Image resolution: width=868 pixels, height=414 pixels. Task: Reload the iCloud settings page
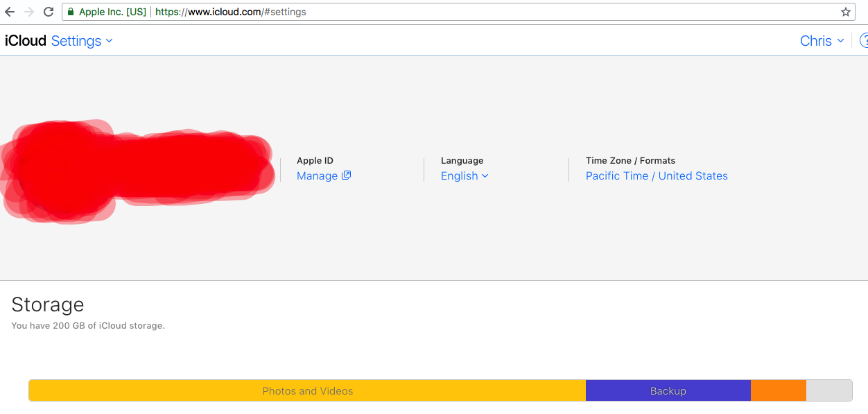point(49,12)
